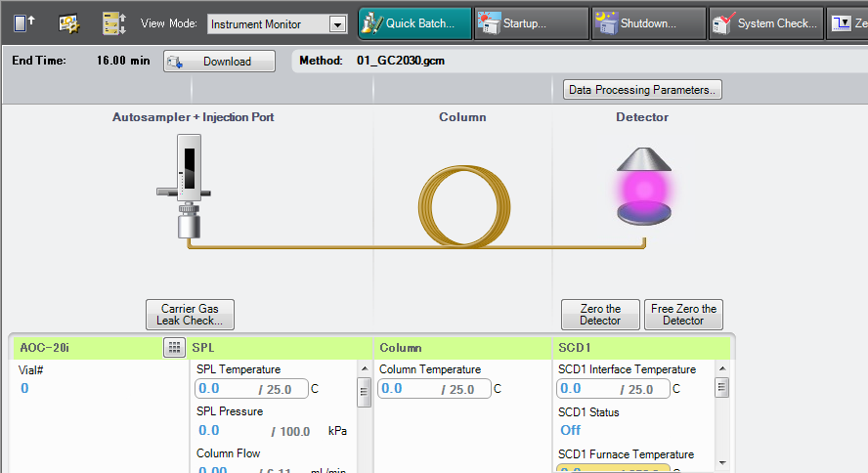Start Carrier Gas Leak Check
Viewport: 868px width, 473px height.
191,315
